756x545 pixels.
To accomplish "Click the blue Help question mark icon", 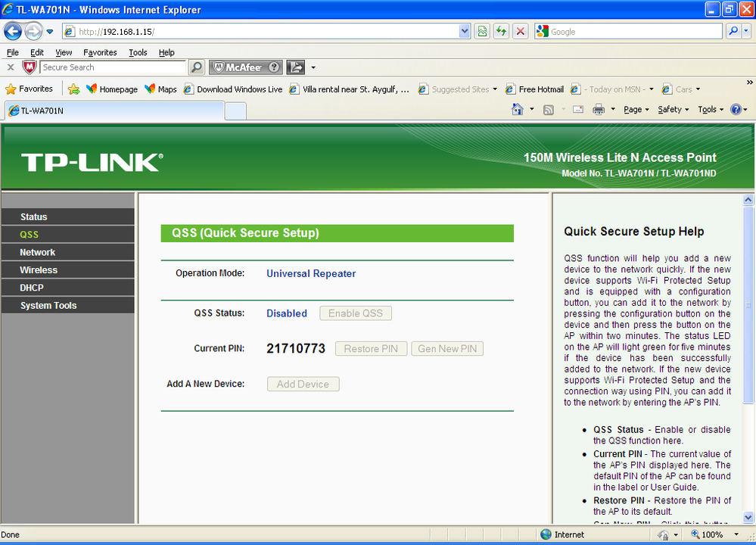I will [736, 110].
